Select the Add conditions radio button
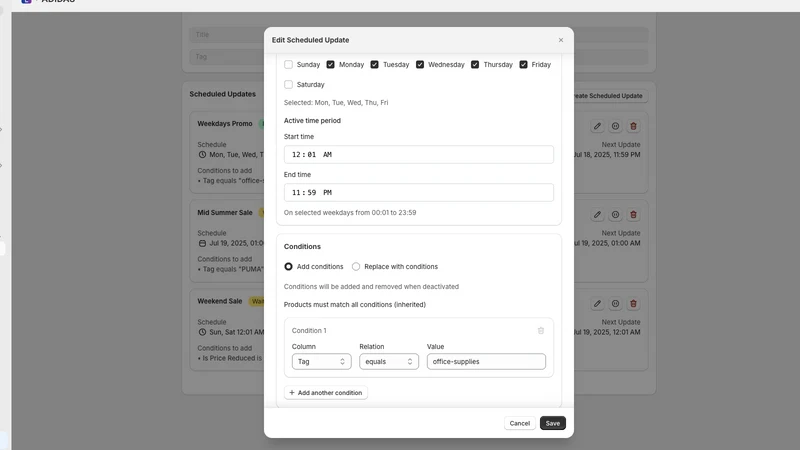This screenshot has width=800, height=450. tap(288, 266)
